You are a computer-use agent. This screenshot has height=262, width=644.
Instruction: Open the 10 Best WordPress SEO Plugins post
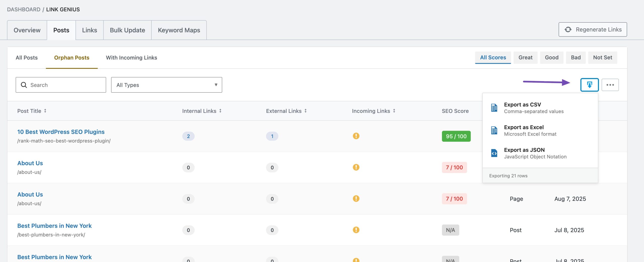pyautogui.click(x=61, y=132)
